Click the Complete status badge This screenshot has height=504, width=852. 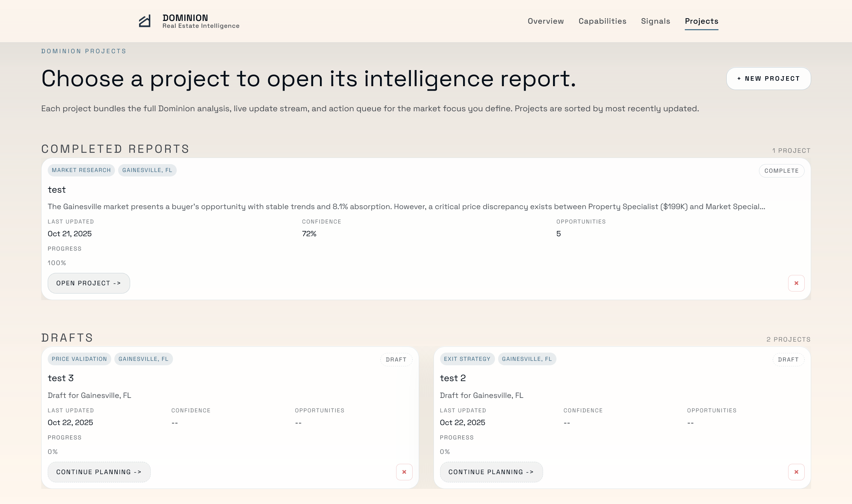pyautogui.click(x=781, y=171)
